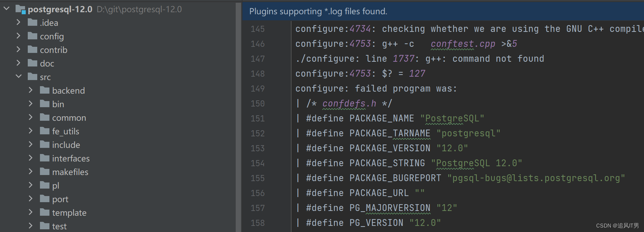Expand the .idea folder chevron

tap(19, 22)
